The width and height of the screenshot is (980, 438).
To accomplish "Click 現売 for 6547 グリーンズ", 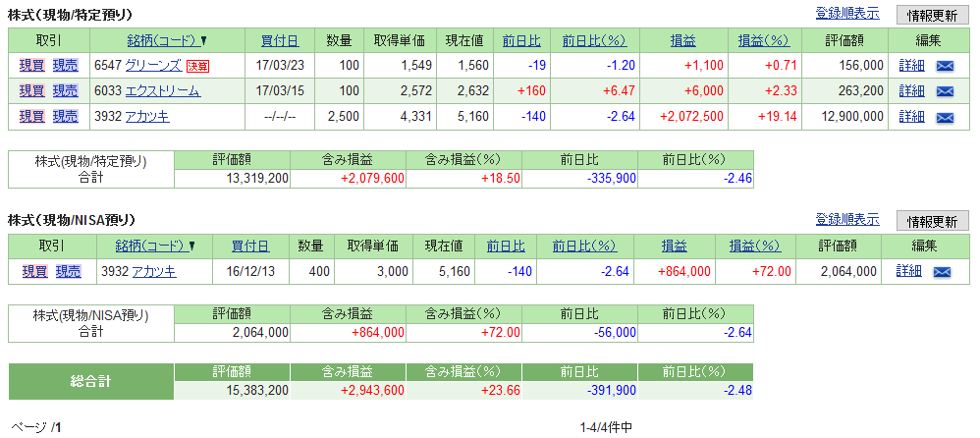I will (x=65, y=65).
